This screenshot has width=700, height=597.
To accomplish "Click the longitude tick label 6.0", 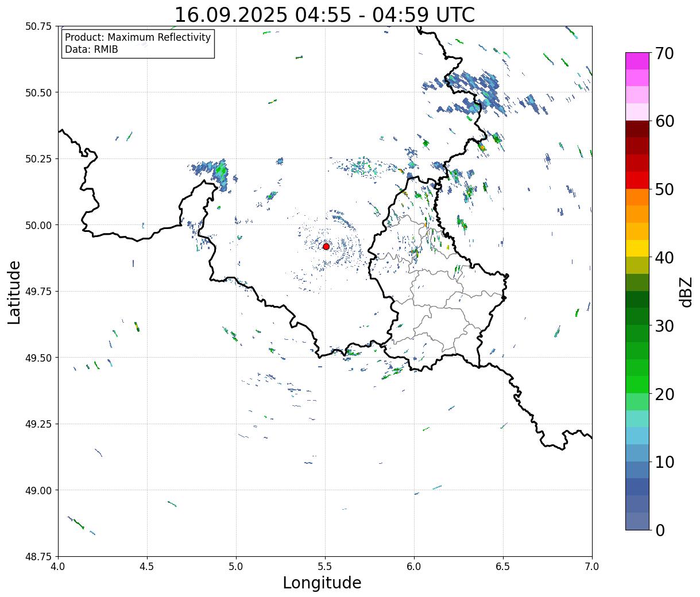I will (414, 567).
